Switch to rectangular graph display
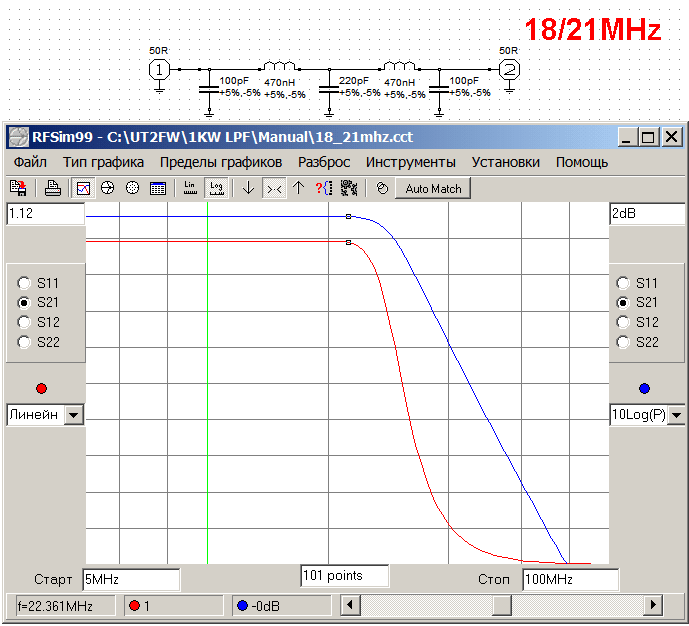This screenshot has width=689, height=626. (x=84, y=188)
